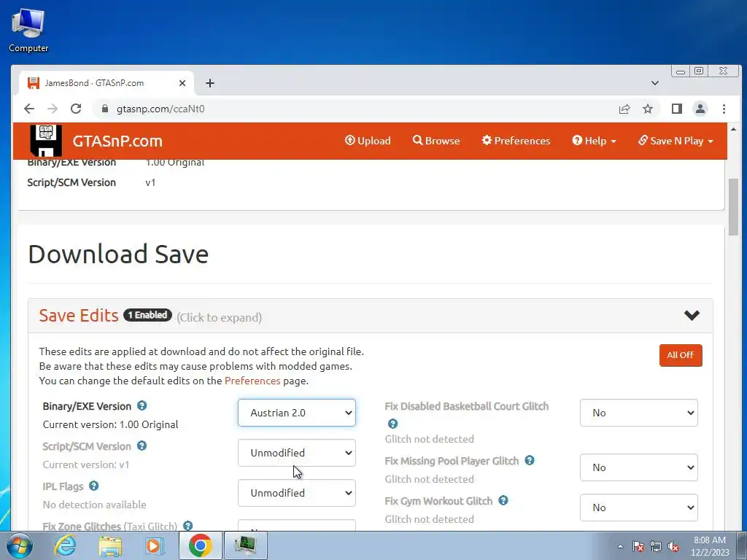Click the monitor app icon in taskbar

[x=245, y=545]
